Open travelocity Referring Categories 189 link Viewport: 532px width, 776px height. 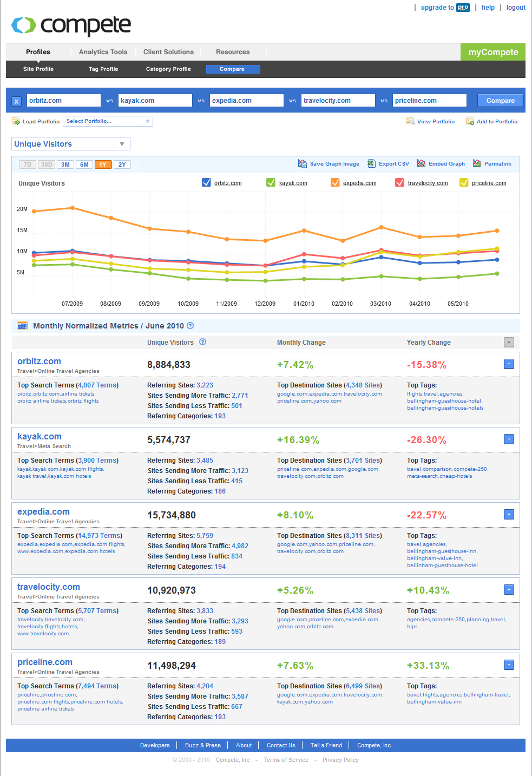(220, 642)
